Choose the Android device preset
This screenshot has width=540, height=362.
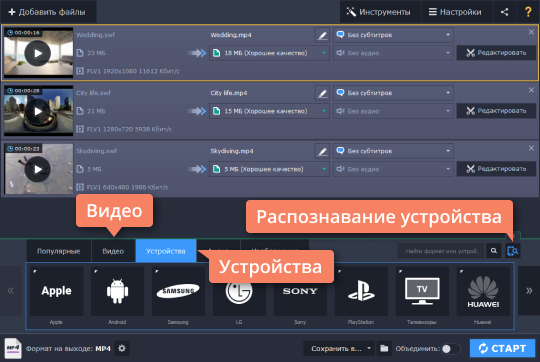(x=117, y=291)
